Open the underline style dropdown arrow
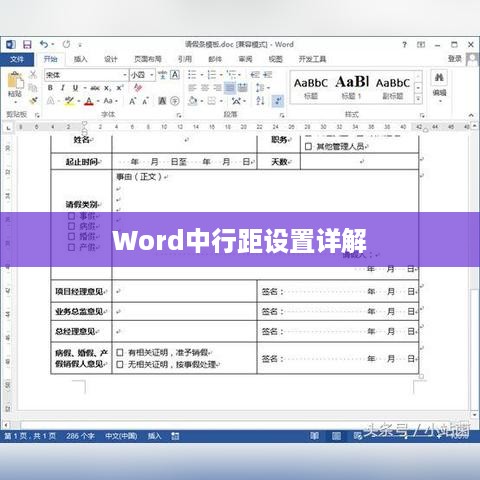 [x=85, y=88]
